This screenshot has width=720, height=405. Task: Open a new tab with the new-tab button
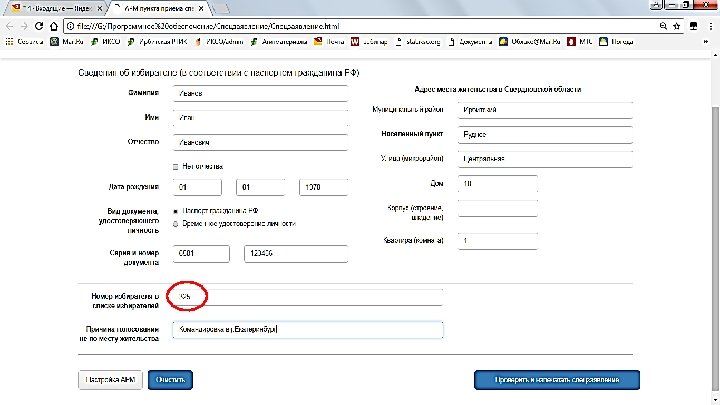tap(221, 8)
